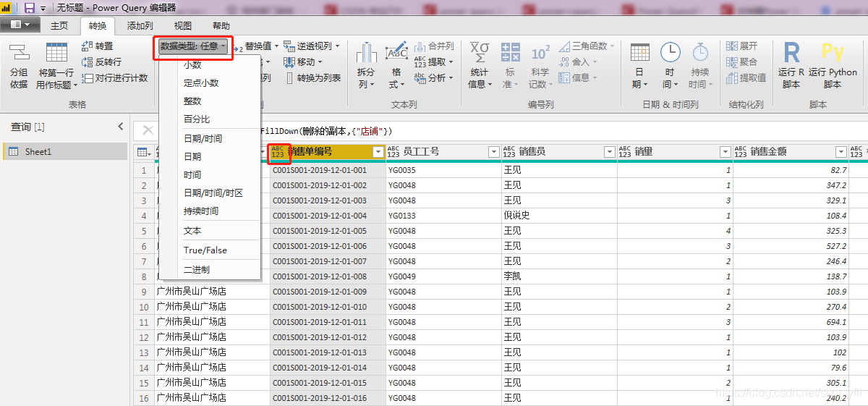Select 百分比 data type option
The image size is (868, 406).
click(x=210, y=119)
